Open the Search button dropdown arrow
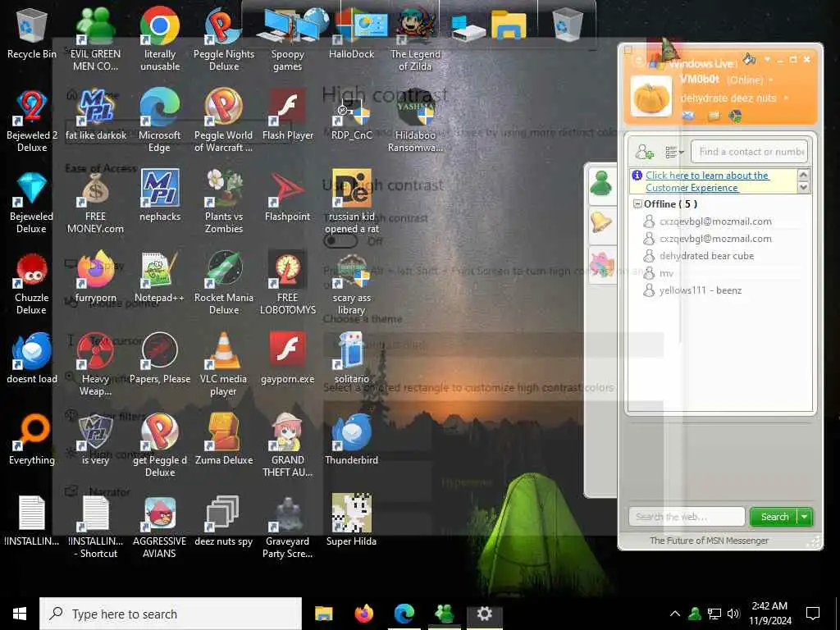Viewport: 840px width, 630px height. pyautogui.click(x=805, y=517)
